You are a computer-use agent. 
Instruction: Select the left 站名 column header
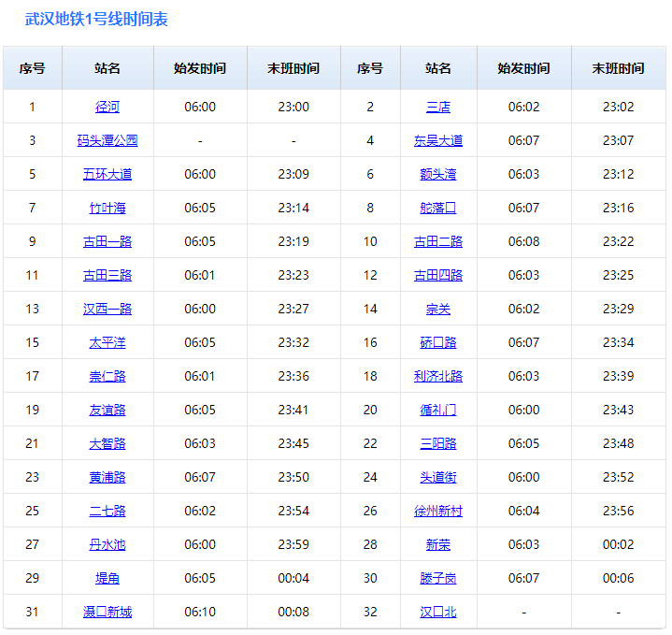[107, 68]
